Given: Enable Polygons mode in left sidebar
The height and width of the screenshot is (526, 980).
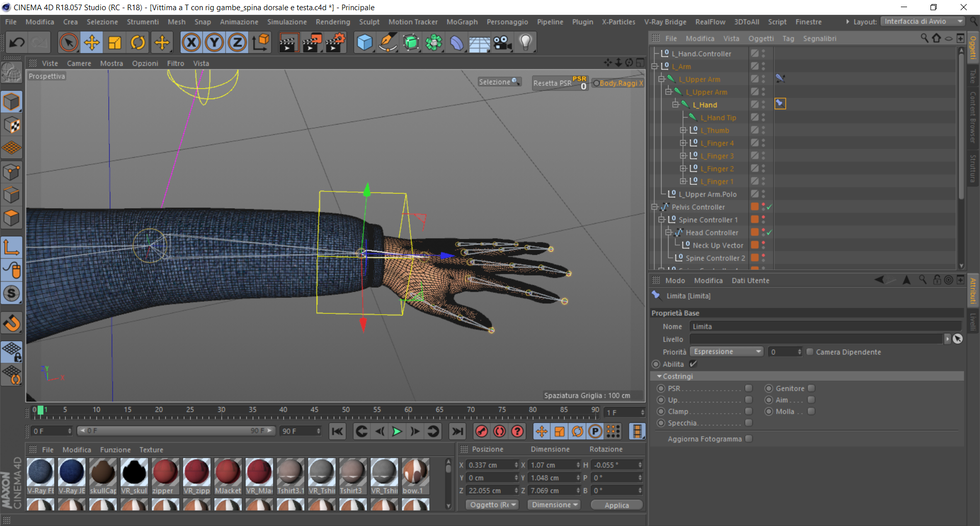Looking at the screenshot, I should [12, 218].
